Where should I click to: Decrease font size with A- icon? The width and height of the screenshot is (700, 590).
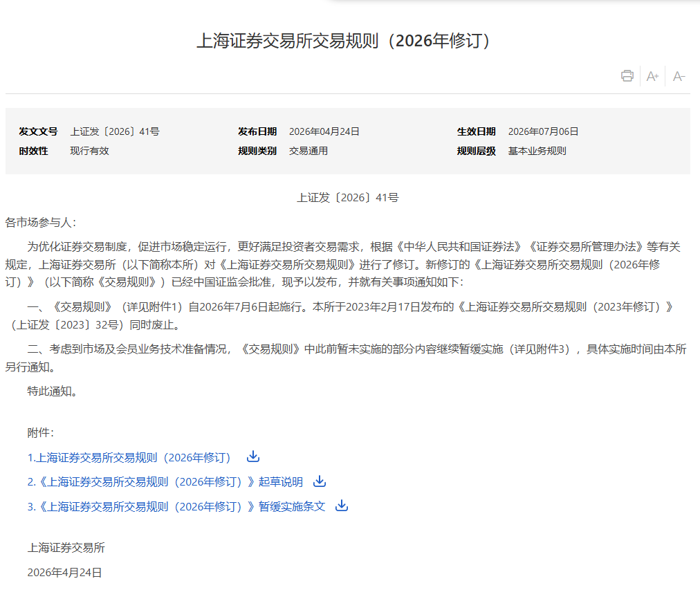point(679,76)
